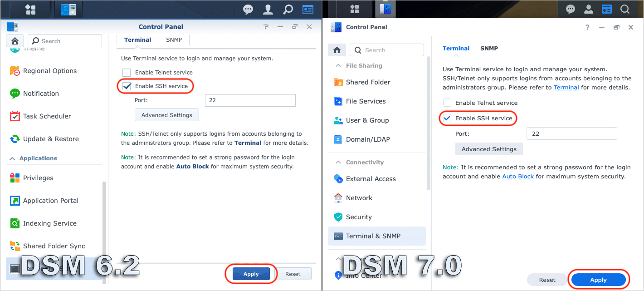644x291 pixels.
Task: Collapse File Sharing section in DSM 7.0
Action: [338, 66]
